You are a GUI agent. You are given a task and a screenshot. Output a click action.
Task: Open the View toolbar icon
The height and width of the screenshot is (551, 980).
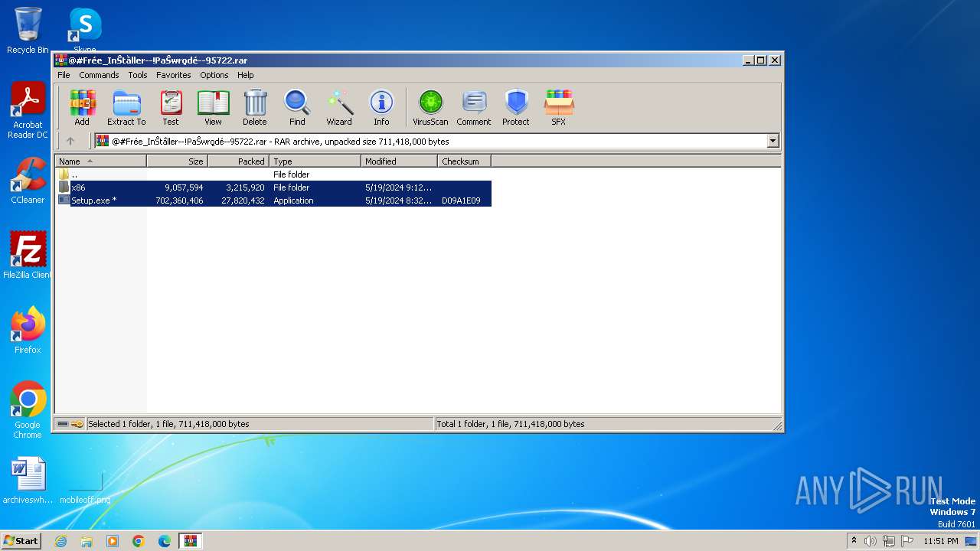(213, 107)
